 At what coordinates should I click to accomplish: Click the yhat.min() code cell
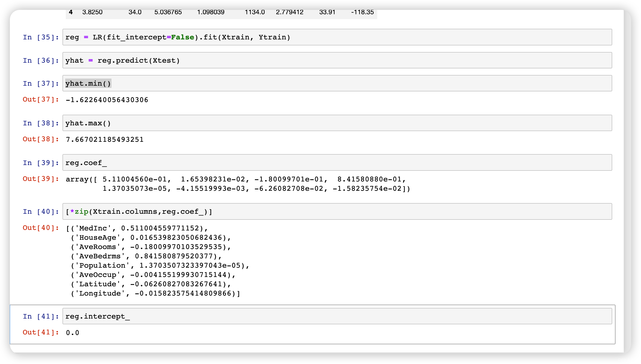[x=337, y=83]
